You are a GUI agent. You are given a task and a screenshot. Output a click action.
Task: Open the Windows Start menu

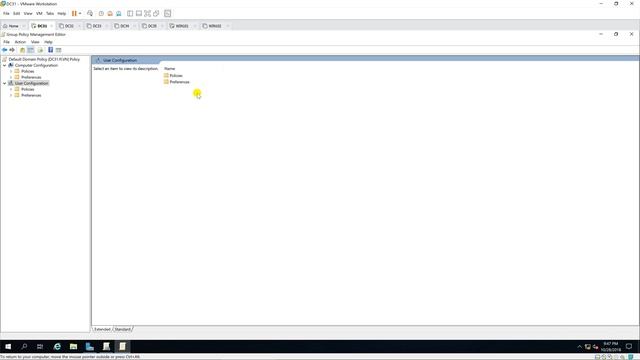tap(8, 347)
